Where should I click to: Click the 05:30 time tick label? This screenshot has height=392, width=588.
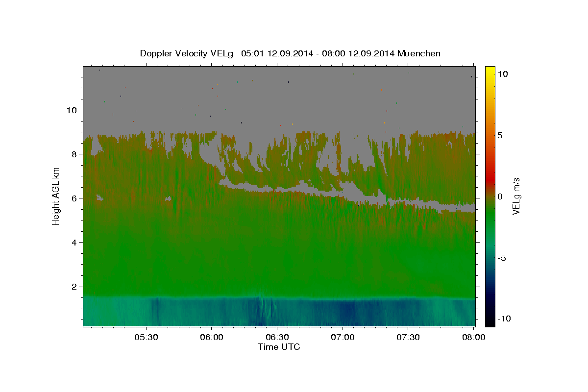point(146,337)
